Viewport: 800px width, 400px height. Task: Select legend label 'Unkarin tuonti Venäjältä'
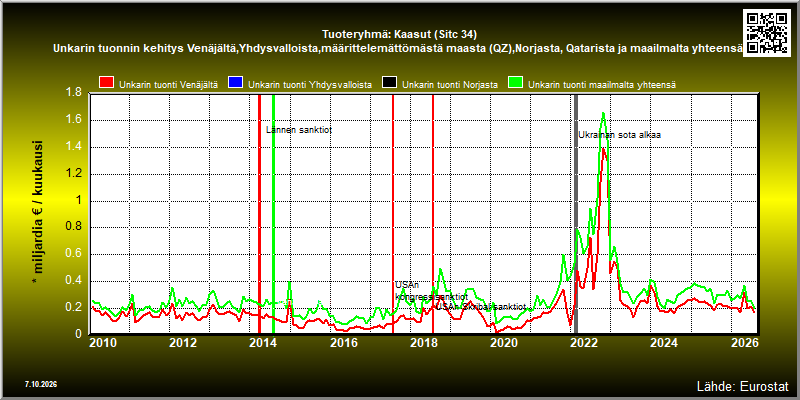tap(168, 85)
